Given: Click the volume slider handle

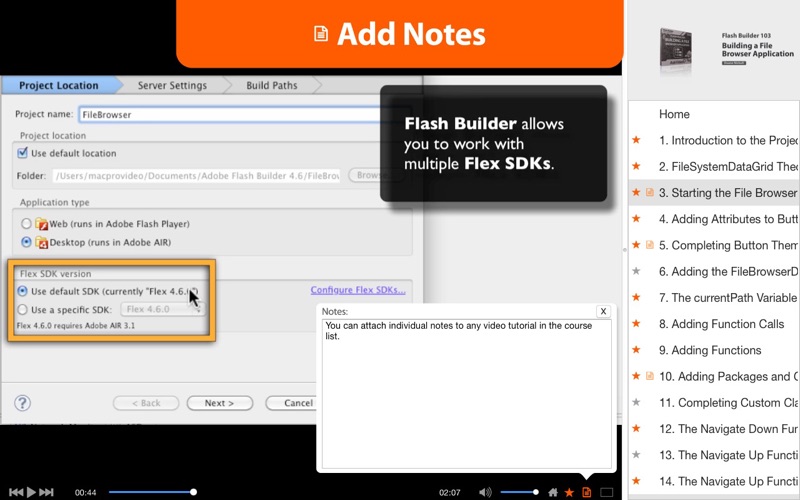Looking at the screenshot, I should (536, 492).
